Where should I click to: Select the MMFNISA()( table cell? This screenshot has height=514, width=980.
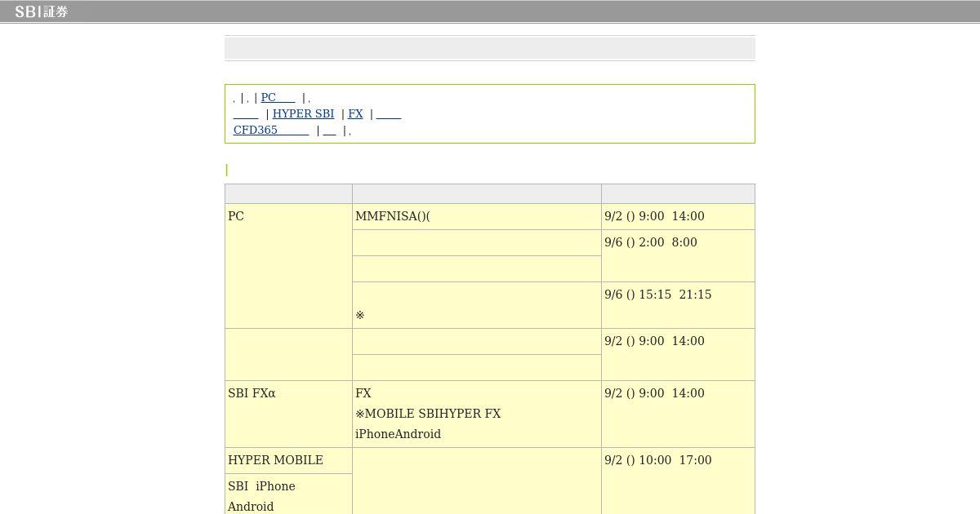point(477,216)
